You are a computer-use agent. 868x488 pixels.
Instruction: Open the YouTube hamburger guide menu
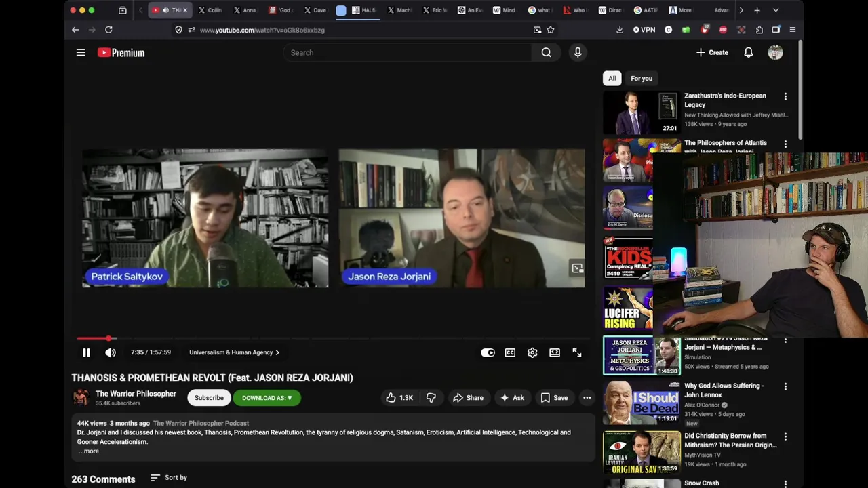coord(81,52)
